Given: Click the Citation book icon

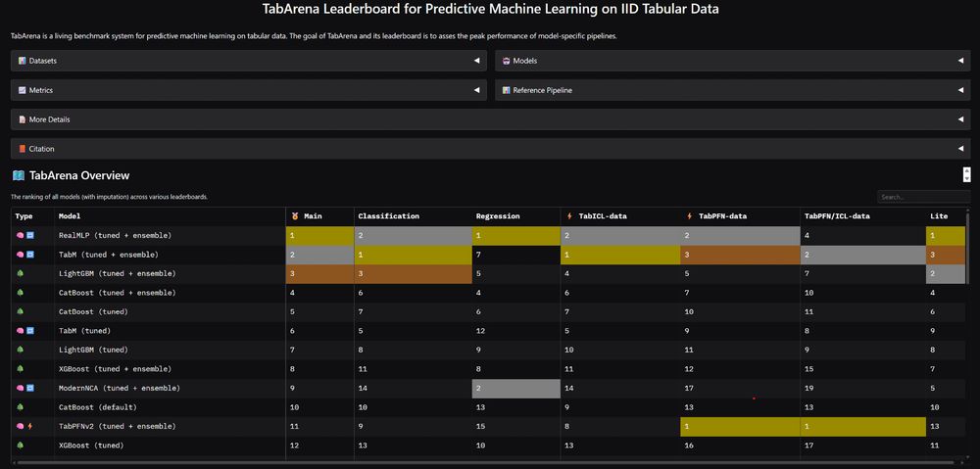Looking at the screenshot, I should pyautogui.click(x=22, y=149).
